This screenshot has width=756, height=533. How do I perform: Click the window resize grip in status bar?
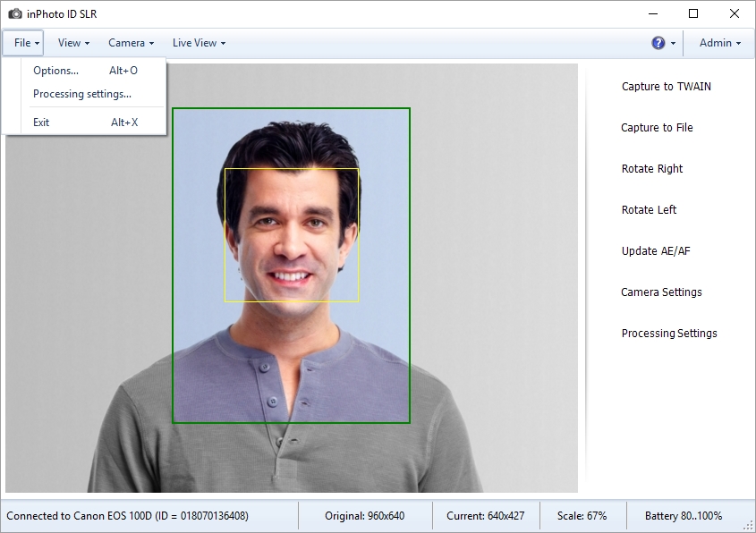point(748,525)
